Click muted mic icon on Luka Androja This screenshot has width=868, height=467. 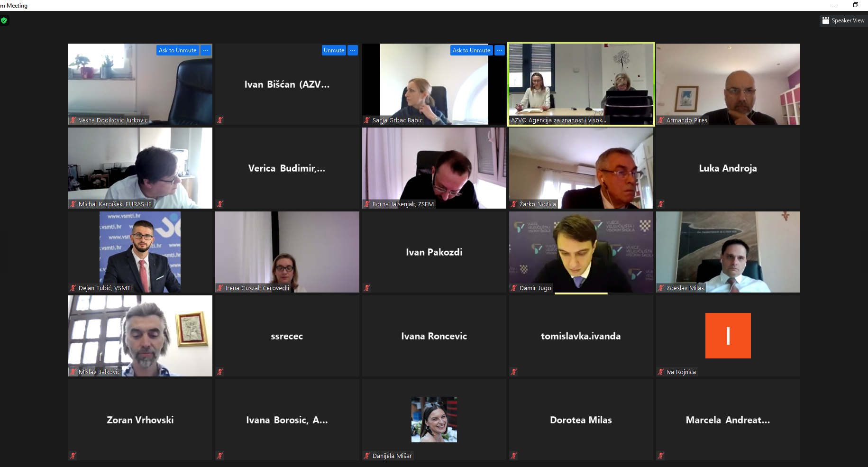coord(661,204)
